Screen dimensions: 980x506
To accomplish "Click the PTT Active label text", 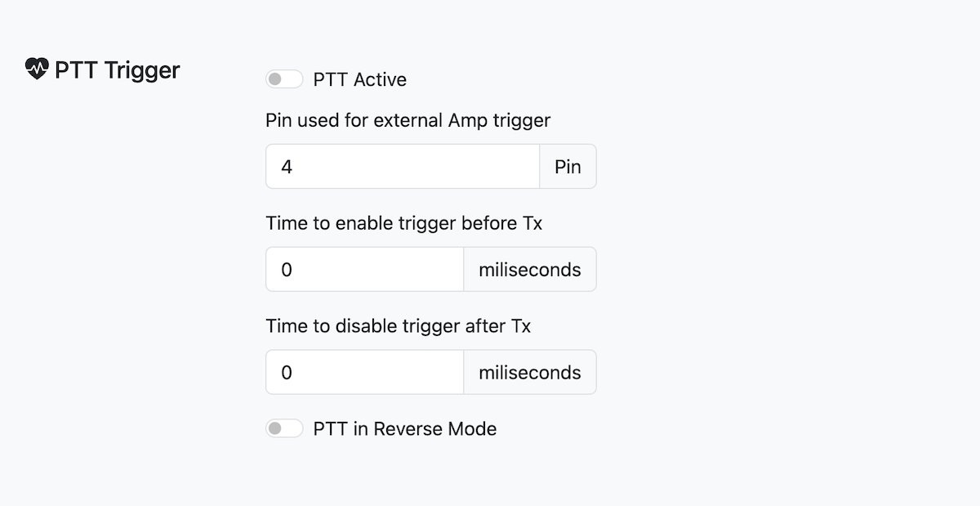I will [x=359, y=79].
